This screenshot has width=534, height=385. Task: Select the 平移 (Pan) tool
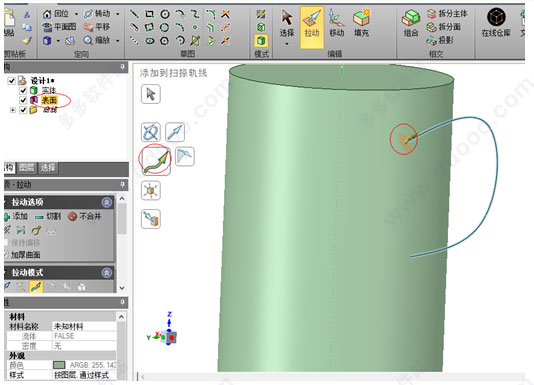coord(97,27)
